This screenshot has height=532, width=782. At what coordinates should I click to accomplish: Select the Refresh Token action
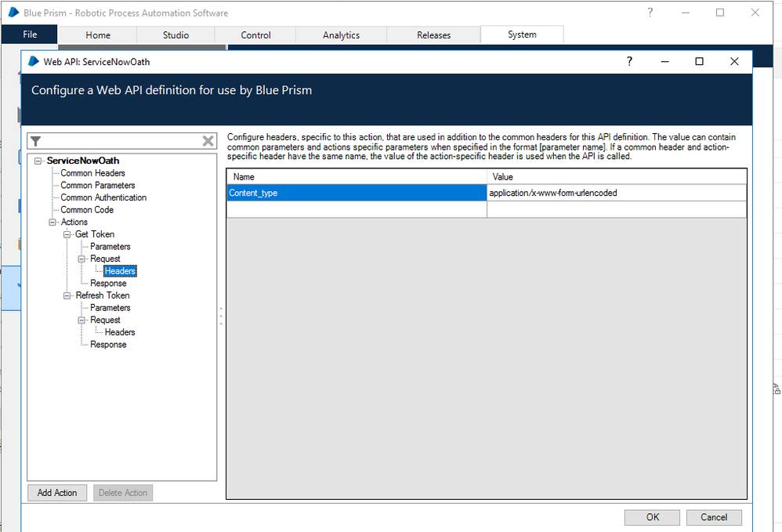coord(102,295)
